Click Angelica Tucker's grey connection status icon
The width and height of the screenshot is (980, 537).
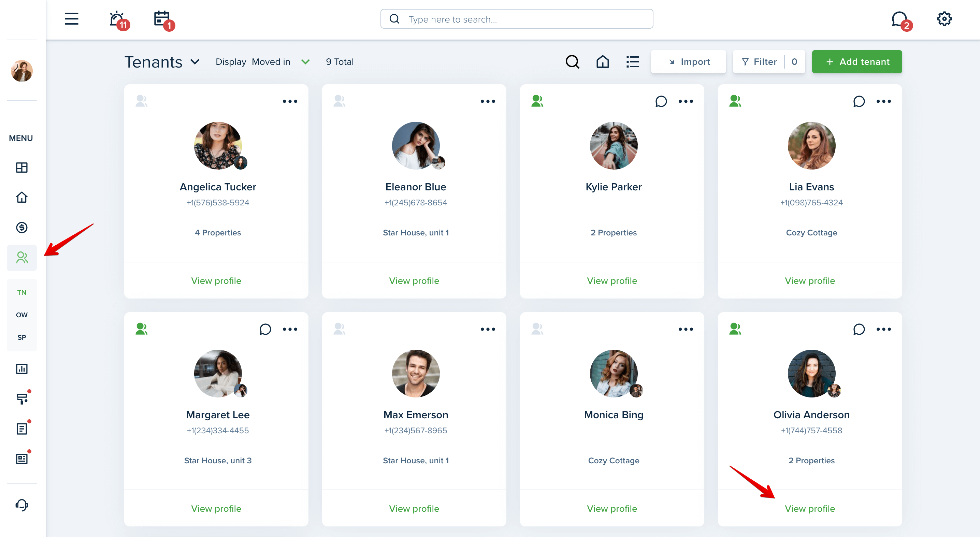coord(141,101)
